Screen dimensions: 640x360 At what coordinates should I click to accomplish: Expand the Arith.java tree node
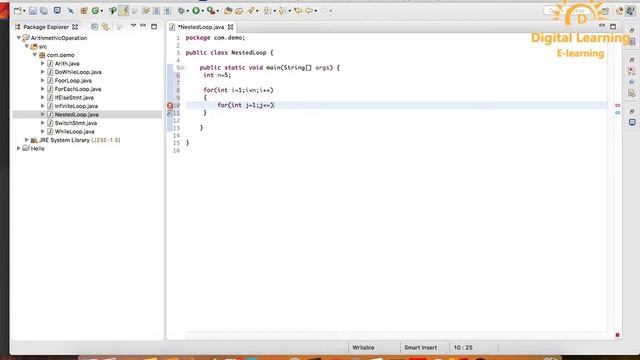[42, 63]
